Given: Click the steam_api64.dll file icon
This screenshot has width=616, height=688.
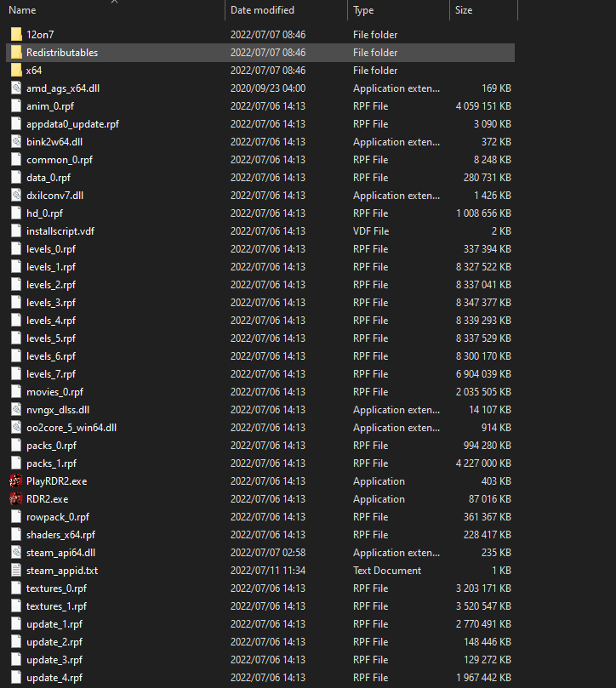Looking at the screenshot, I should coord(16,553).
